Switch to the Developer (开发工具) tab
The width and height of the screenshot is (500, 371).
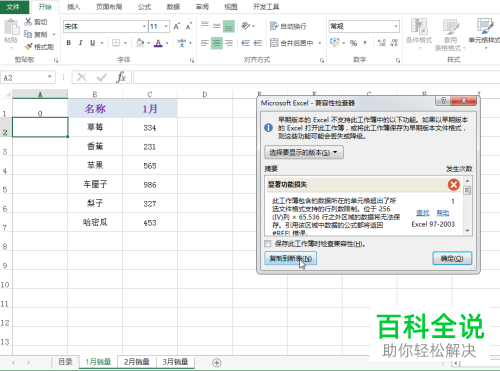[266, 7]
